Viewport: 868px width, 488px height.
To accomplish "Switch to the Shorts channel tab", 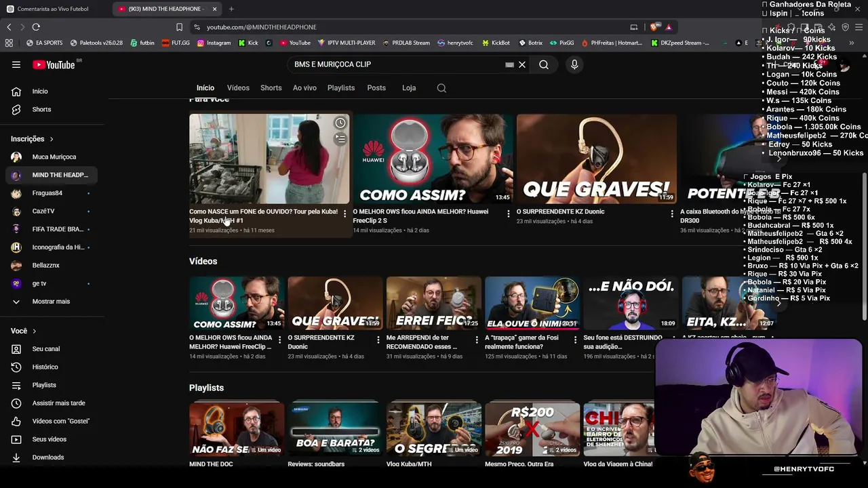I will (x=271, y=88).
